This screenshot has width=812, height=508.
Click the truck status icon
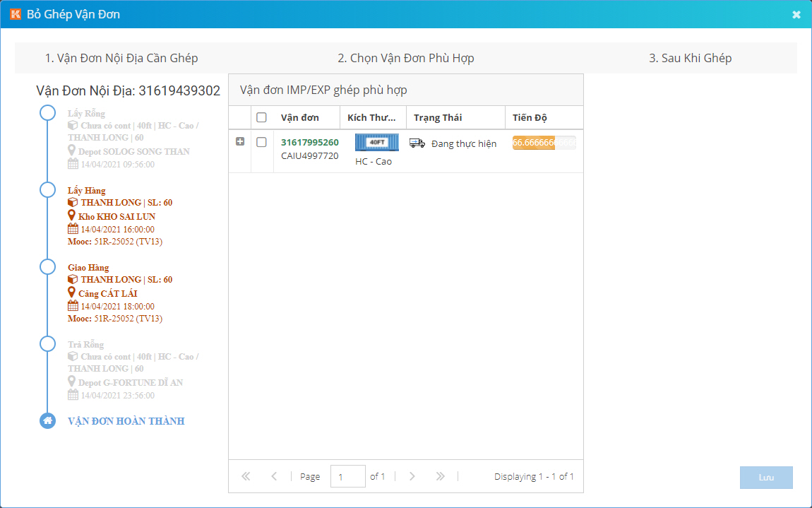coord(417,143)
